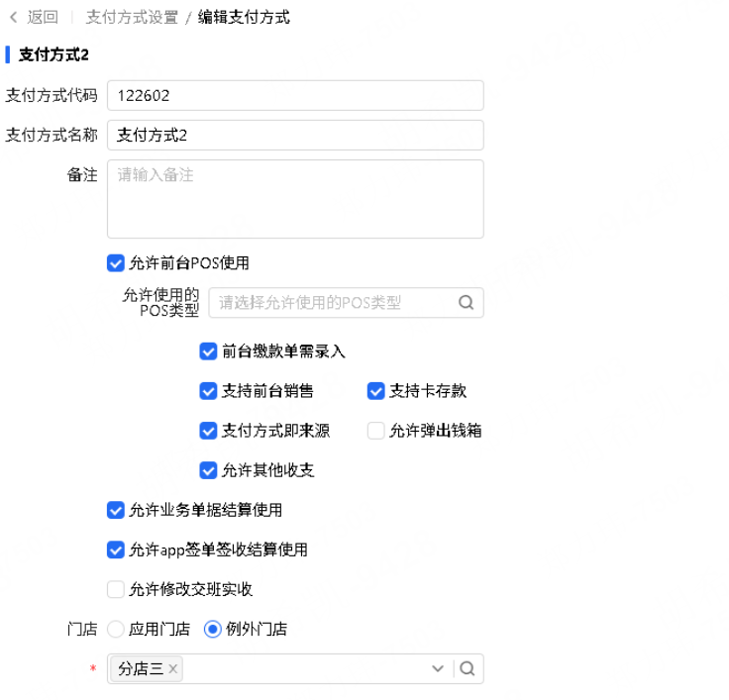Screen dimensions: 729x700
Task: Uncheck 支持前台销售 option
Action: [208, 391]
